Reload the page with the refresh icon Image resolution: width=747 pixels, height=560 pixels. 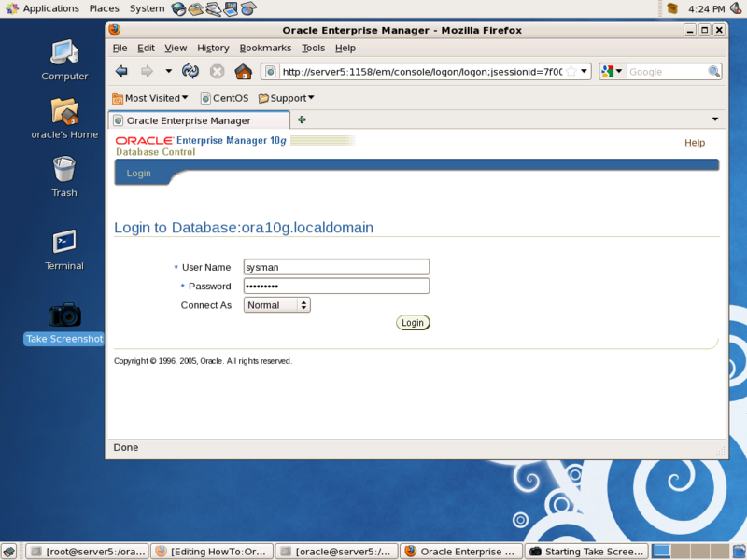[x=190, y=72]
